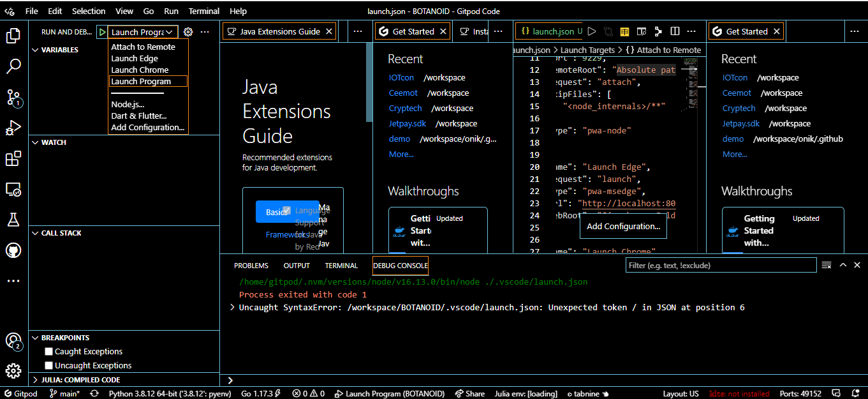Click the source control graph icon in editor toolbar
Viewport: 868px width, 399px height.
click(658, 31)
